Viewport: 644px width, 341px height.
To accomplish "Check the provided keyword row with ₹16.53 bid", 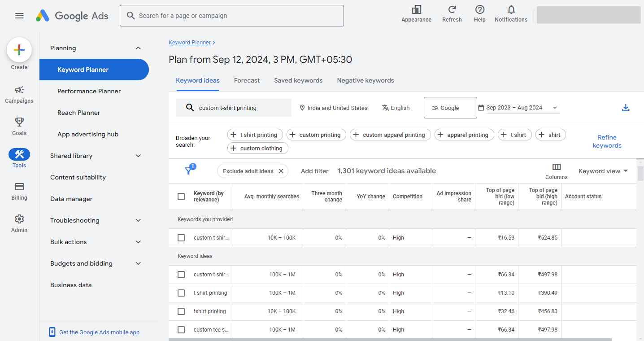I will point(181,238).
